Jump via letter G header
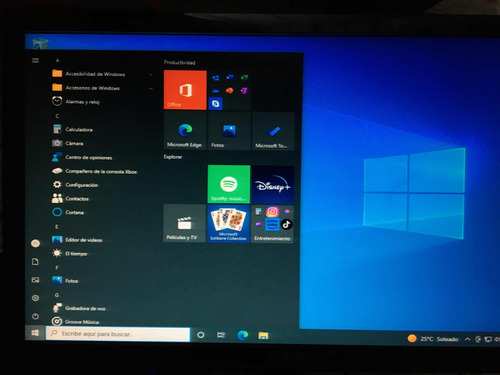Screen dimensions: 500x375 tap(57, 295)
